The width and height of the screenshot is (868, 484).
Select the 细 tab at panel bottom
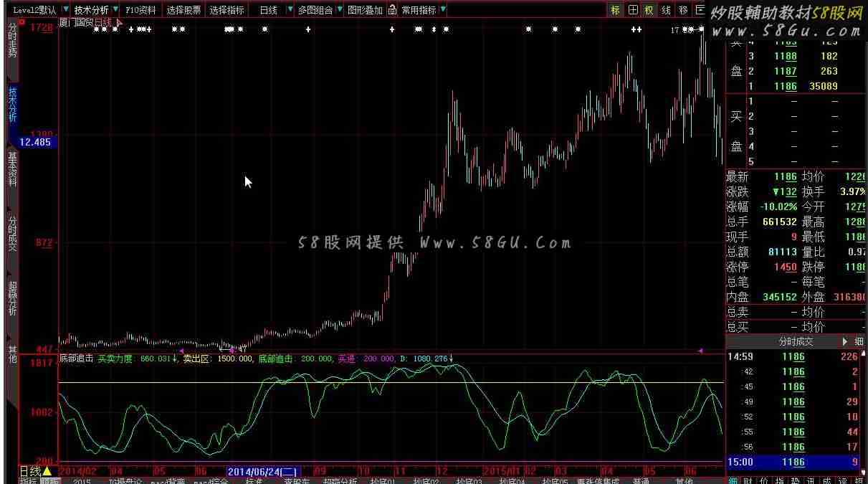click(x=733, y=480)
